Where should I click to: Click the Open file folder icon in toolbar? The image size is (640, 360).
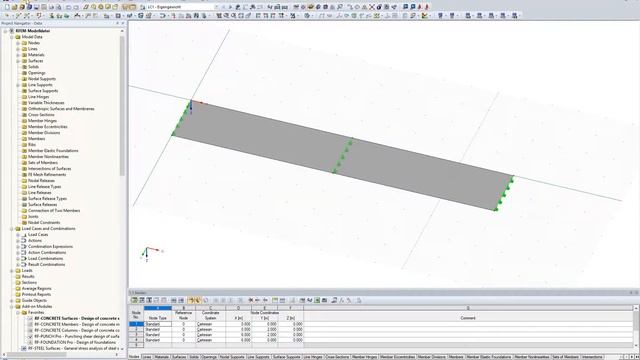click(x=14, y=7)
